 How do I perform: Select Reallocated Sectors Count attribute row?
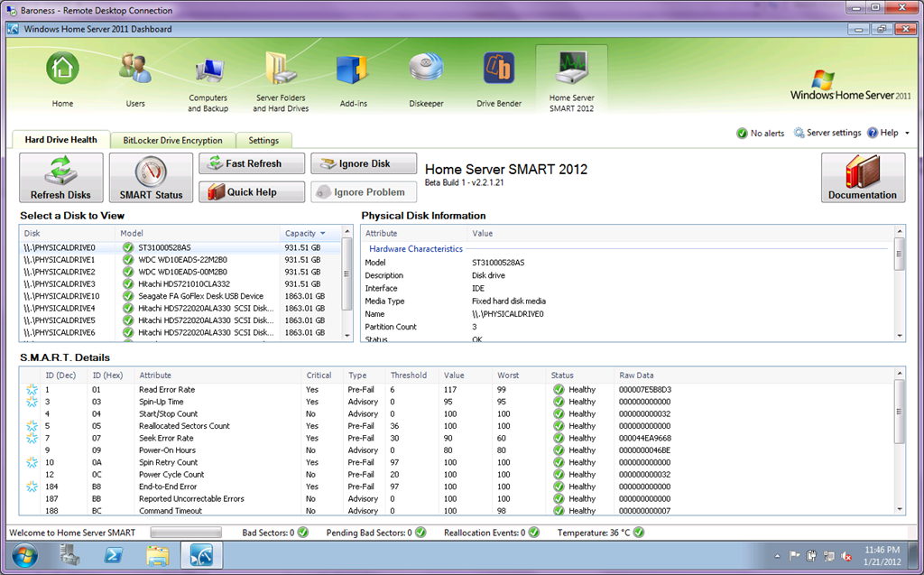[x=457, y=426]
